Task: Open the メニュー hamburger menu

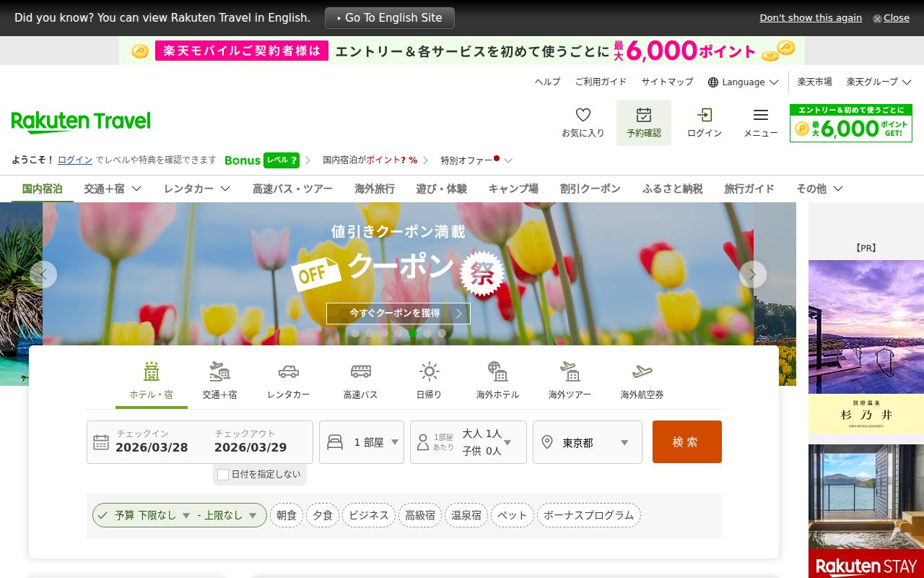Action: click(x=761, y=123)
